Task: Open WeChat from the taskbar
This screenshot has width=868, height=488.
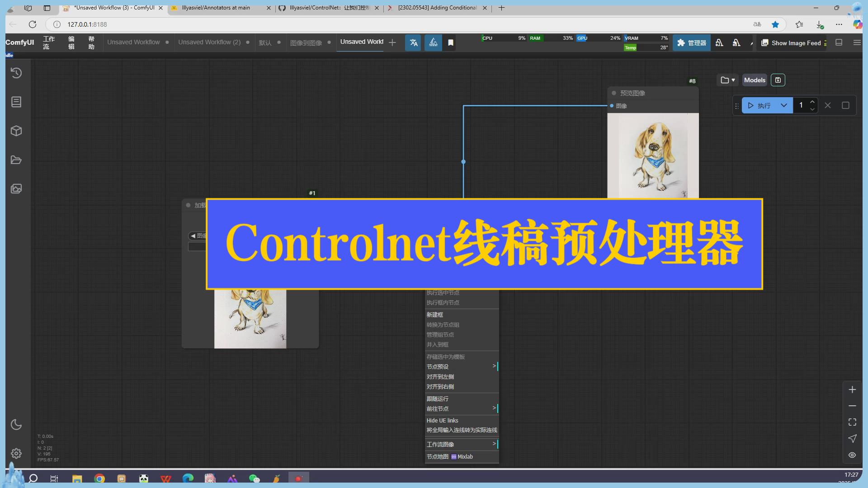Action: (x=255, y=479)
